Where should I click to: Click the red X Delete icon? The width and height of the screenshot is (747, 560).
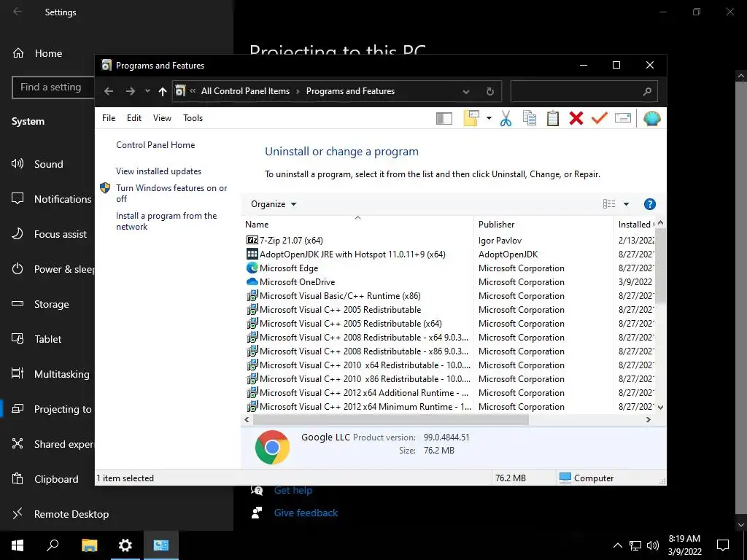(576, 118)
